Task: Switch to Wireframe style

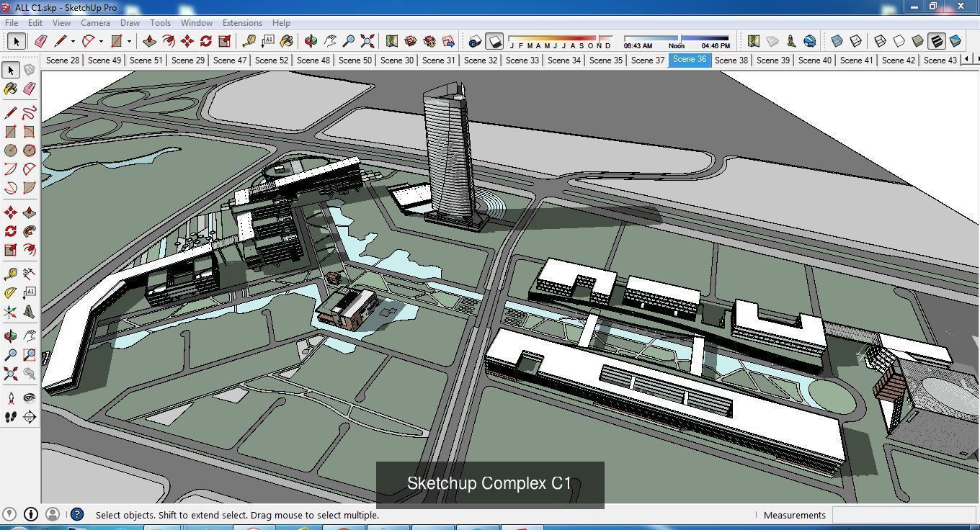Action: [881, 41]
